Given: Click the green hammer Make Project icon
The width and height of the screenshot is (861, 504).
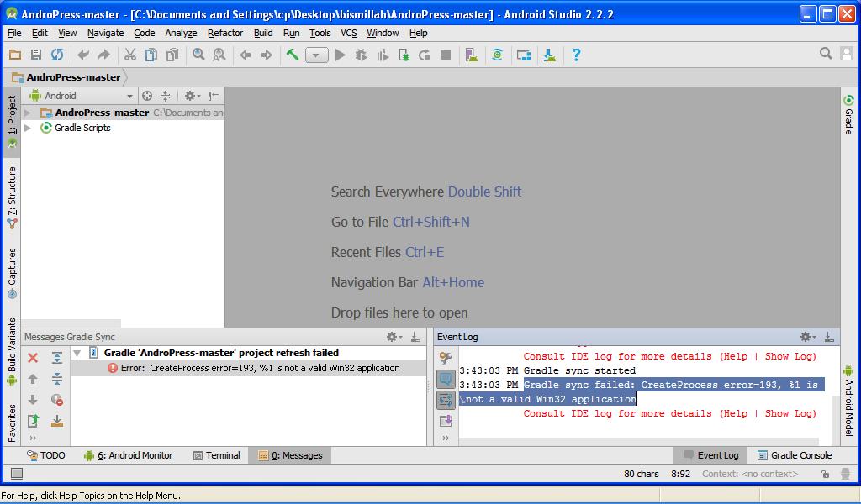Looking at the screenshot, I should pyautogui.click(x=293, y=55).
